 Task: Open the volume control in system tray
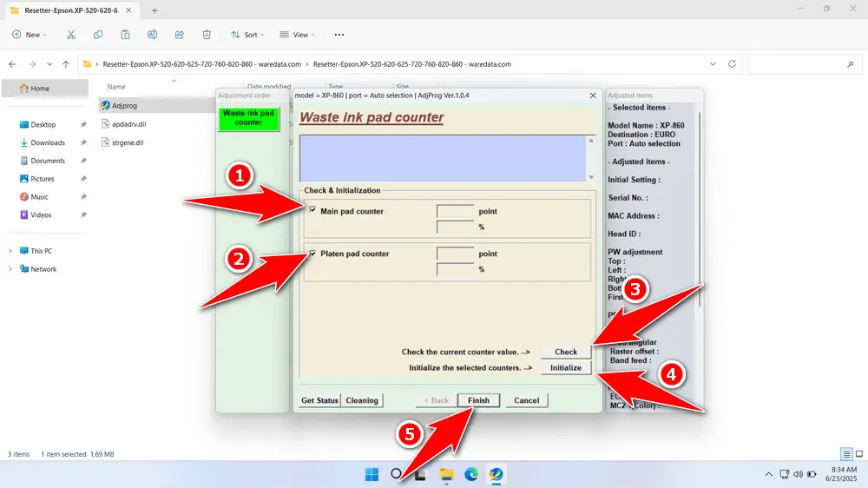click(x=798, y=474)
